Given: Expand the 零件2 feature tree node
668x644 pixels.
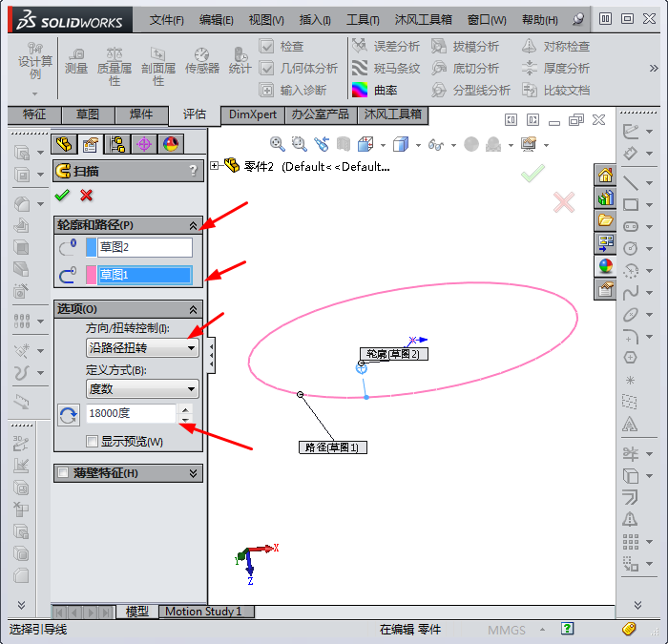Looking at the screenshot, I should tap(215, 166).
